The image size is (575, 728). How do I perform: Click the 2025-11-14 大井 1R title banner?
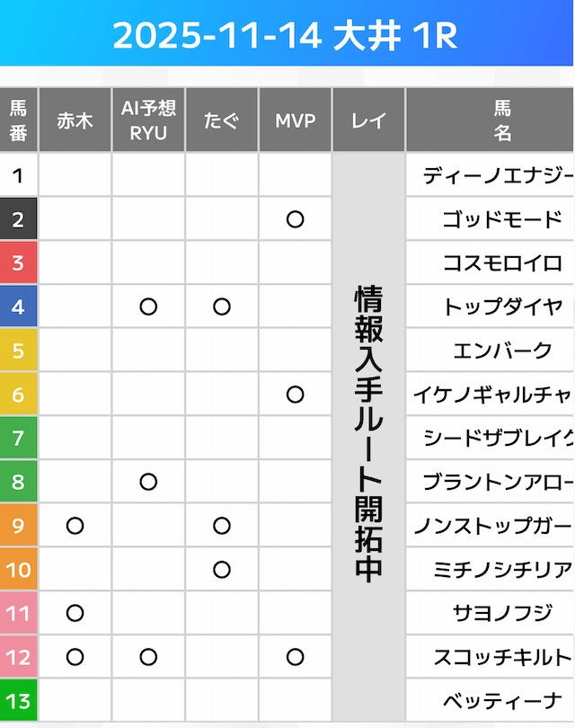tap(286, 35)
